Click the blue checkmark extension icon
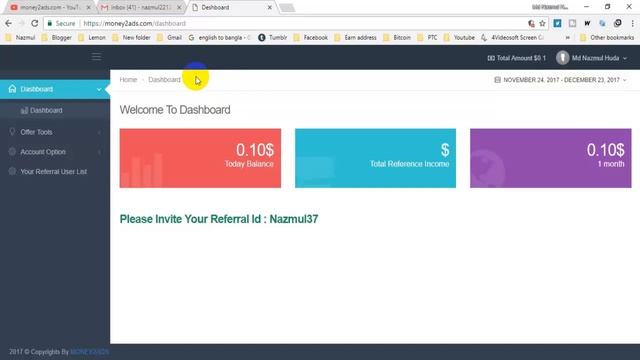640x360 pixels. [557, 24]
